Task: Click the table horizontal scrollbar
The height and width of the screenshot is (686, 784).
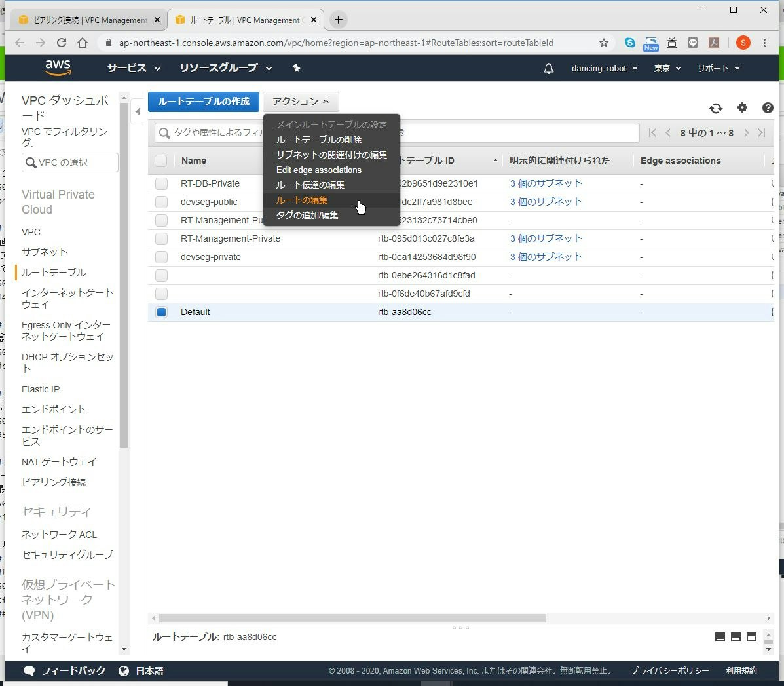Action: coord(352,619)
